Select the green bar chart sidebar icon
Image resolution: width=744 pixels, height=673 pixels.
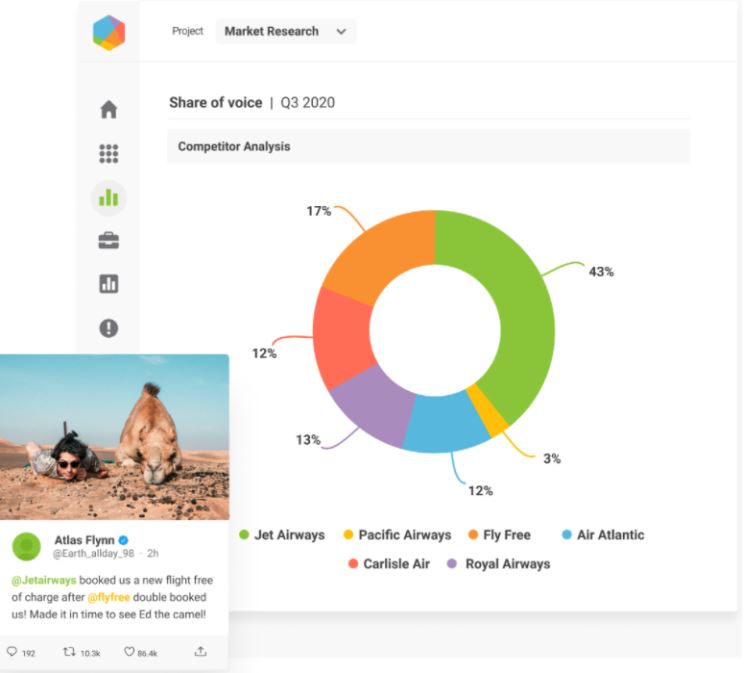coord(109,197)
